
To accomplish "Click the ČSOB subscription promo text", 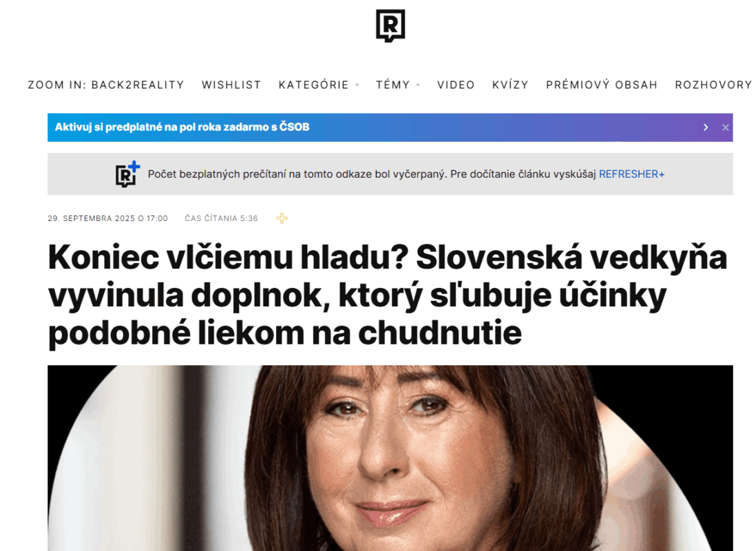I will click(182, 127).
